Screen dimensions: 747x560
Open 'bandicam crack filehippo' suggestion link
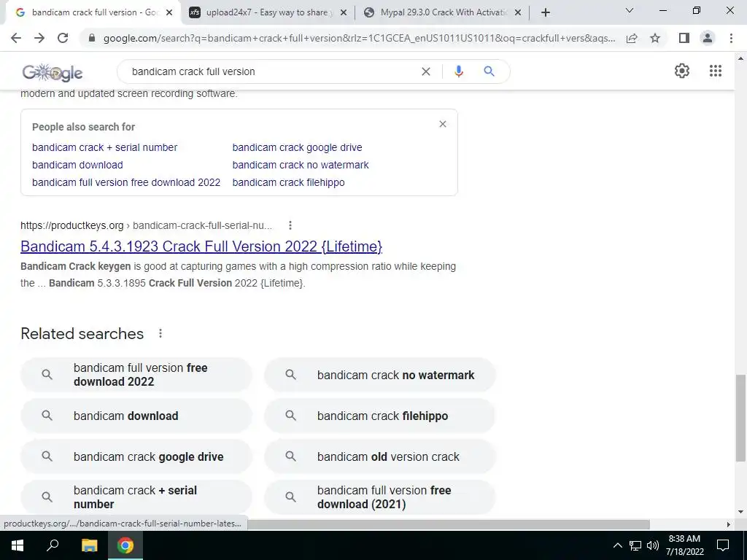pyautogui.click(x=288, y=182)
